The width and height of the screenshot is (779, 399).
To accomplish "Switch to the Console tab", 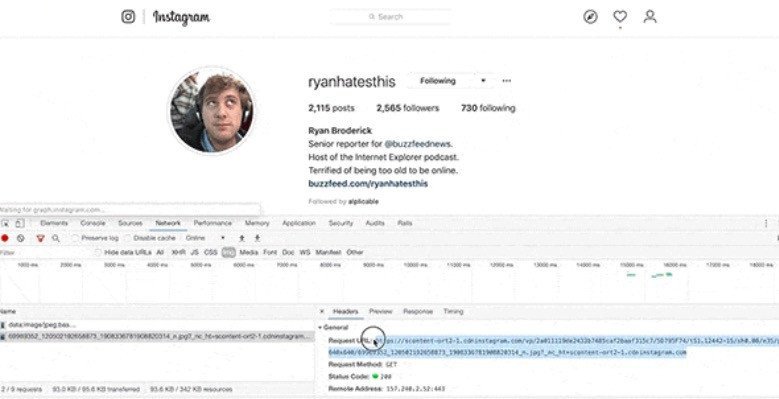I will click(x=93, y=224).
